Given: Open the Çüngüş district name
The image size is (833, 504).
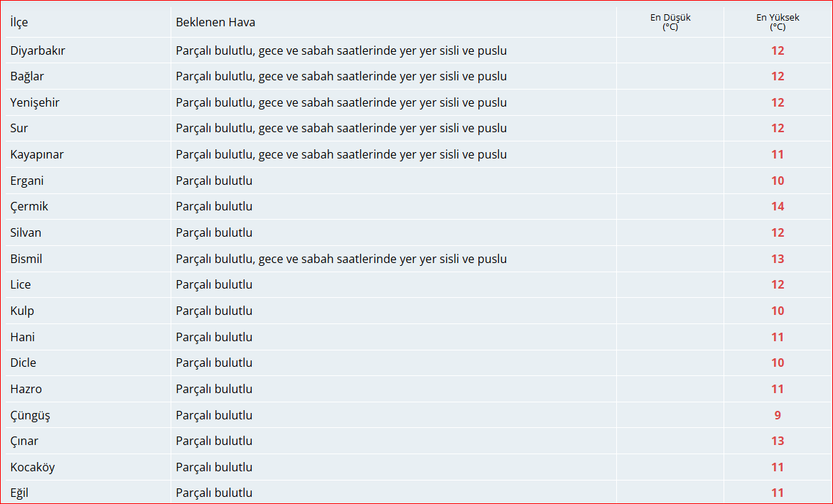Looking at the screenshot, I should point(30,415).
